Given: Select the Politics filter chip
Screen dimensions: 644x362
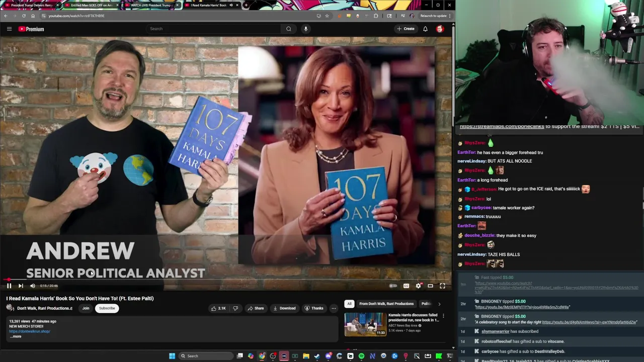Looking at the screenshot, I should [x=426, y=304].
